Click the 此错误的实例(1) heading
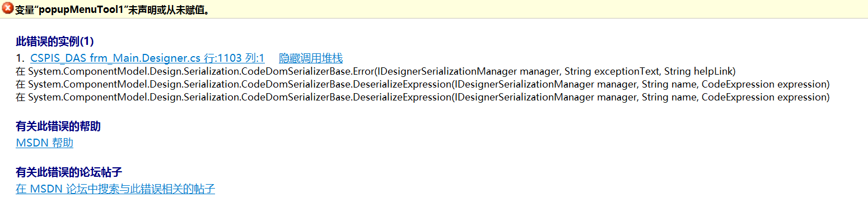This screenshot has height=206, width=868. (x=55, y=42)
